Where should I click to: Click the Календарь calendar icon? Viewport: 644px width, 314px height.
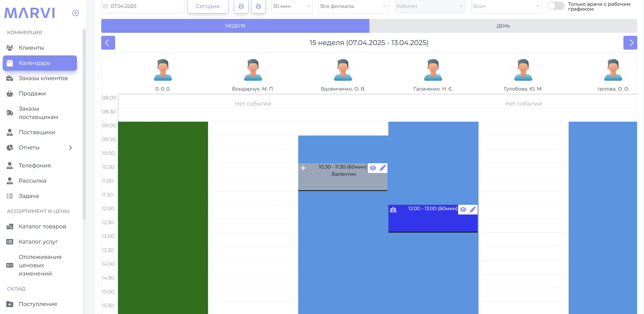coord(10,63)
